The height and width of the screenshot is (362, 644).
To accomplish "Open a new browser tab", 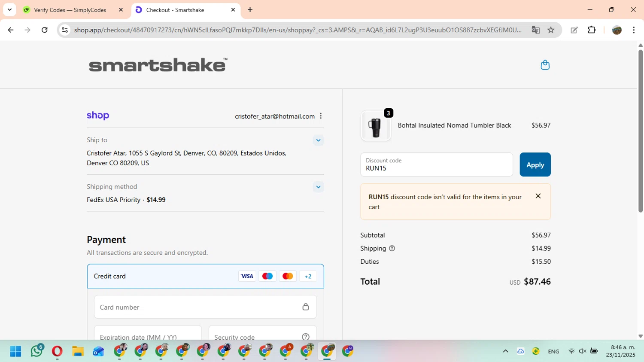I will 250,9.
